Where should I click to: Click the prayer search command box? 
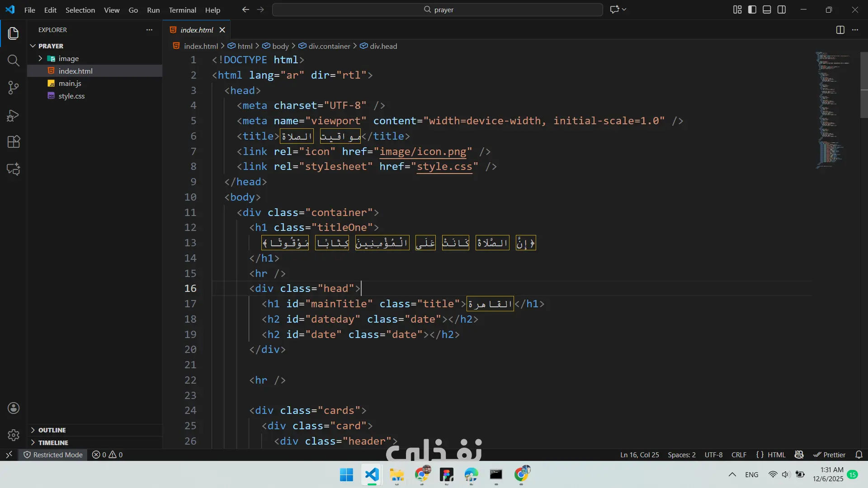coord(438,9)
